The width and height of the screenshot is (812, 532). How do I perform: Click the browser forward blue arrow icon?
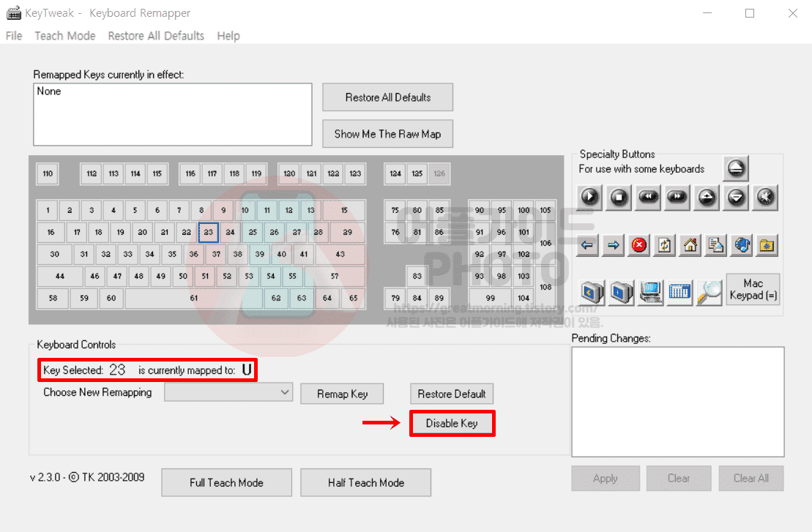click(x=613, y=245)
